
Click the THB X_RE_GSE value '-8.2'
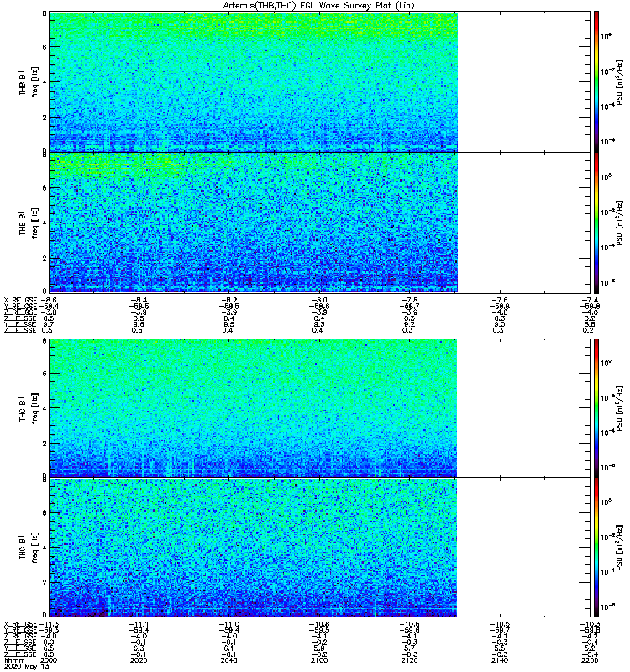(x=228, y=300)
